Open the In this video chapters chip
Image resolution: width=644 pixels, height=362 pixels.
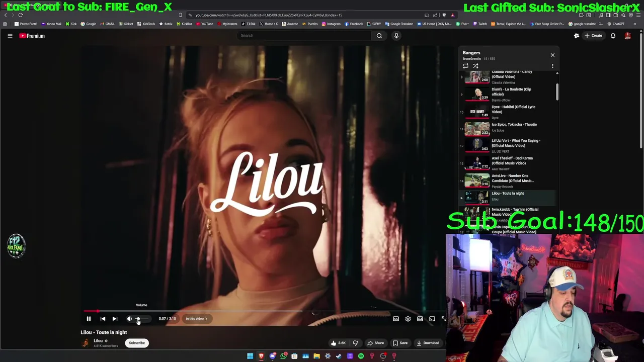click(x=196, y=318)
